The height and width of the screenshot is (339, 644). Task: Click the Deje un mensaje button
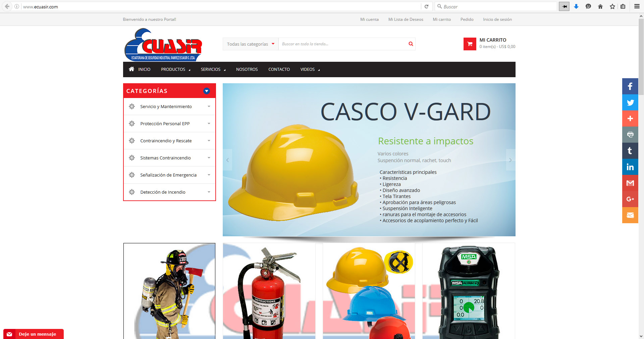(x=34, y=334)
